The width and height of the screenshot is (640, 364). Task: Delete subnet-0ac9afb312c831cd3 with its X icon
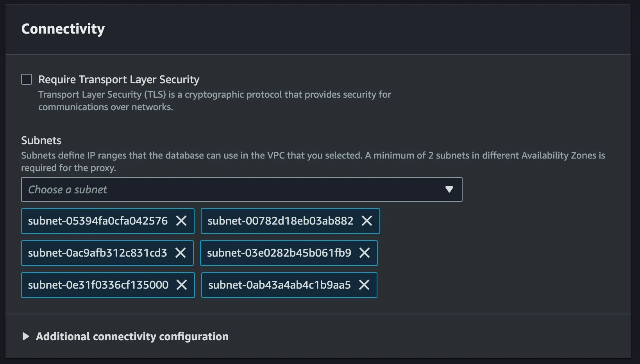point(181,253)
